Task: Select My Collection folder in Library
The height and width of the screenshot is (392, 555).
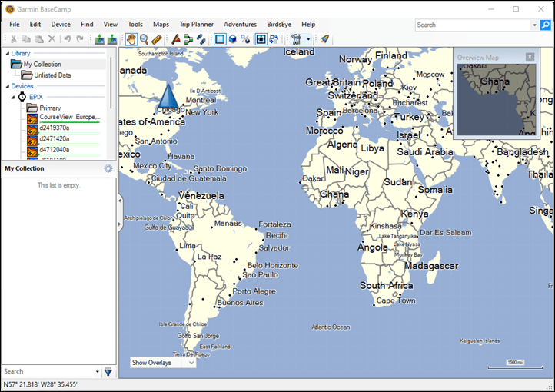Action: pyautogui.click(x=42, y=65)
